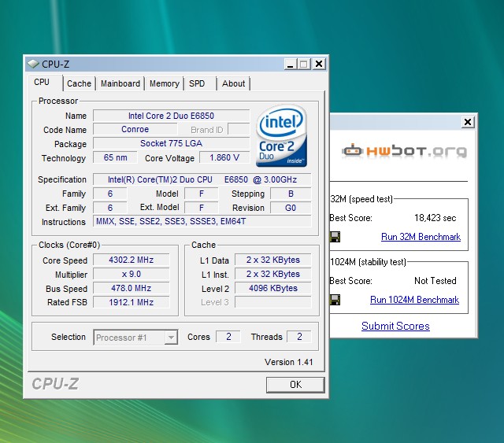
Task: Click the Intel Core 2 Duo logo
Action: 282,136
